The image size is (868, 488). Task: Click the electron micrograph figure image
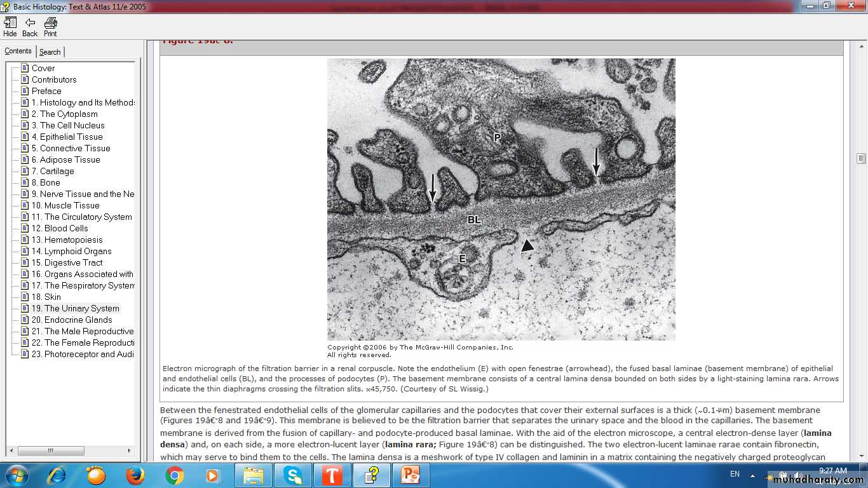click(501, 200)
